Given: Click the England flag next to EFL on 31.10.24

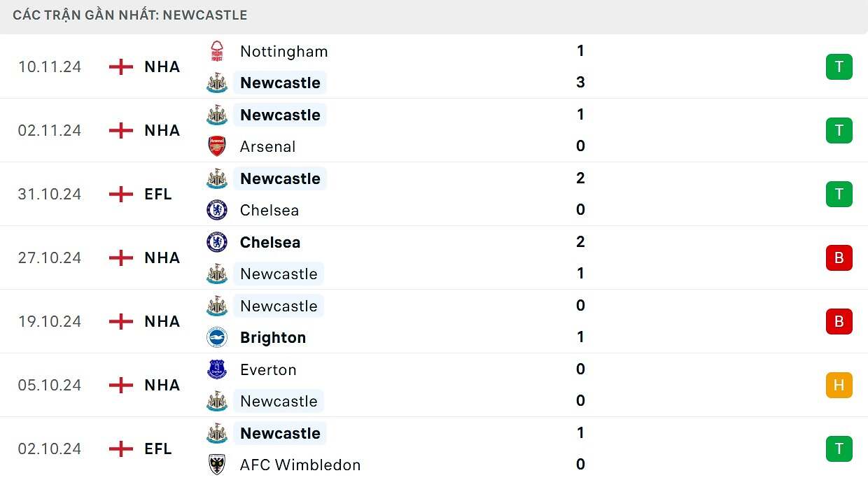Looking at the screenshot, I should click(x=120, y=194).
